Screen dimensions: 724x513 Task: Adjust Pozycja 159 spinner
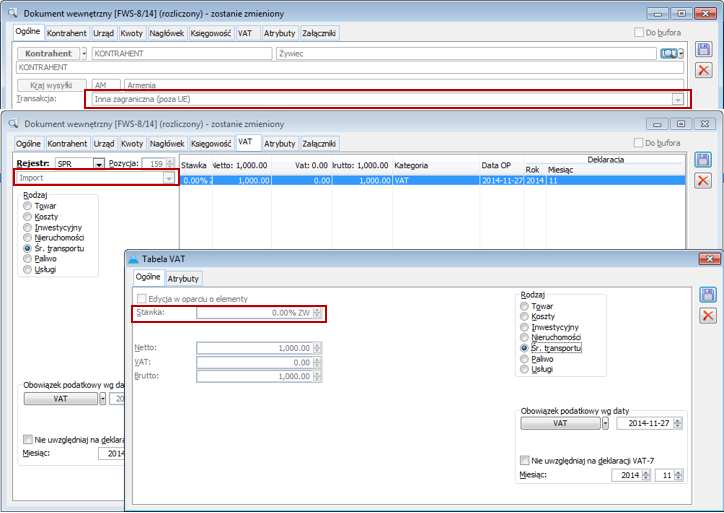tap(170, 163)
